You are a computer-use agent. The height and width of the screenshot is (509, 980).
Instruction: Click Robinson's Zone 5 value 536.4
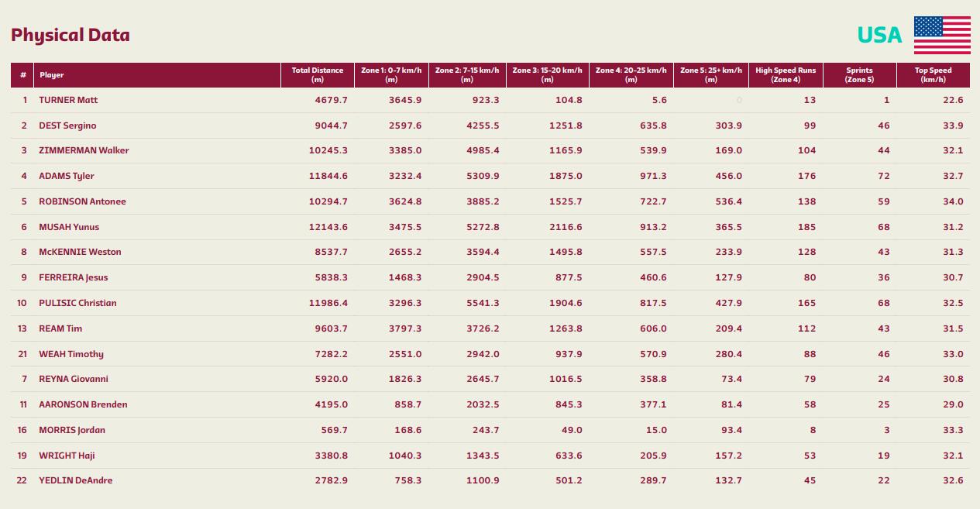[x=728, y=201]
